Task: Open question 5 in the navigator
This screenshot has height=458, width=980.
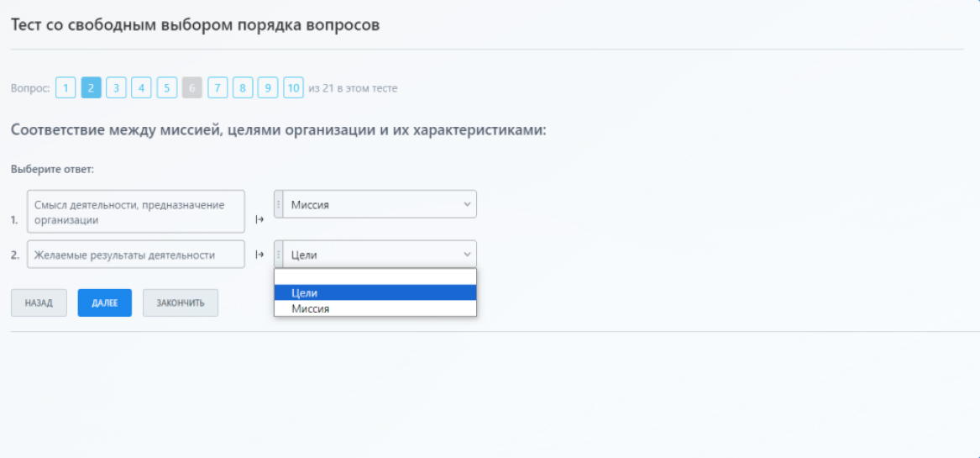Action: coord(167,87)
